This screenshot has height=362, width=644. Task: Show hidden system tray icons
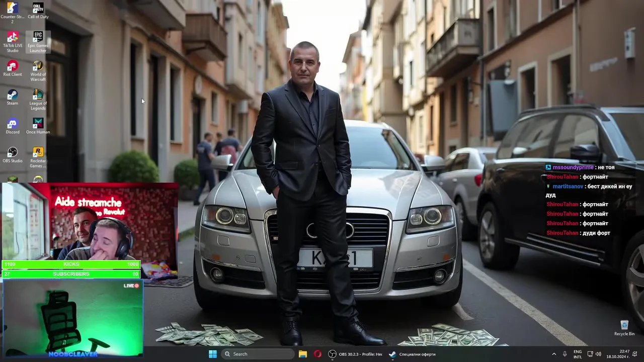click(x=554, y=354)
